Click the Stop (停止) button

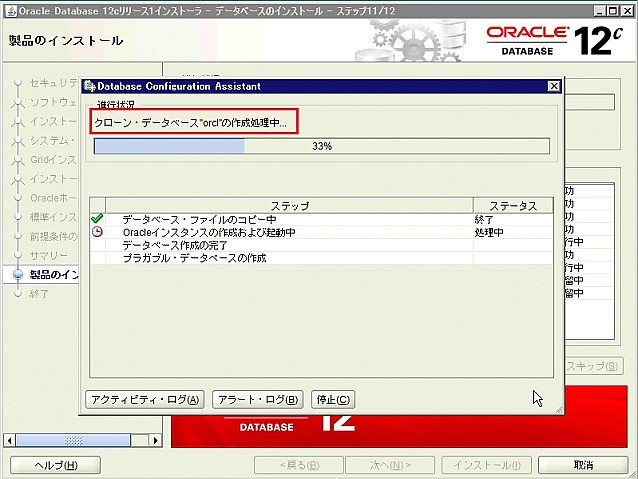(333, 400)
